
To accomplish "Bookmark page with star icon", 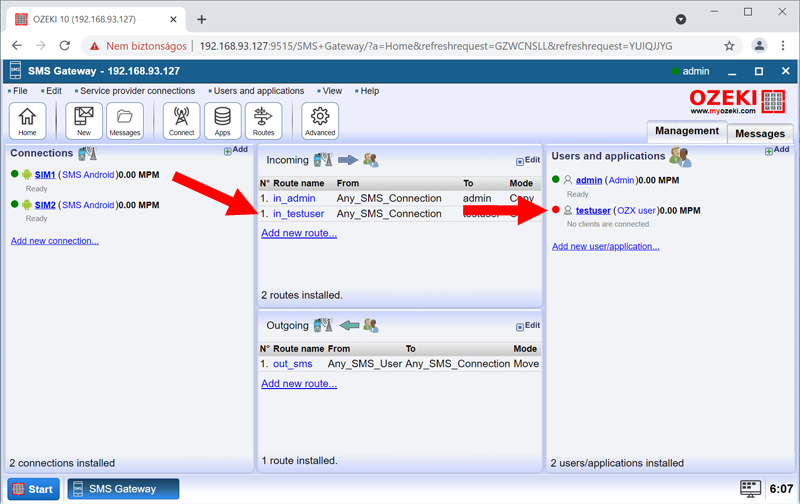I will (x=729, y=46).
